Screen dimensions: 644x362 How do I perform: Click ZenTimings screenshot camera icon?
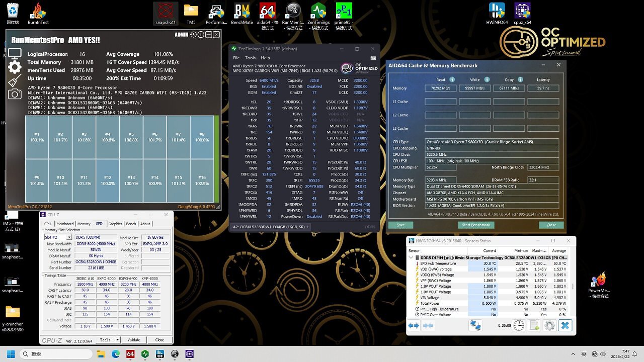click(373, 58)
